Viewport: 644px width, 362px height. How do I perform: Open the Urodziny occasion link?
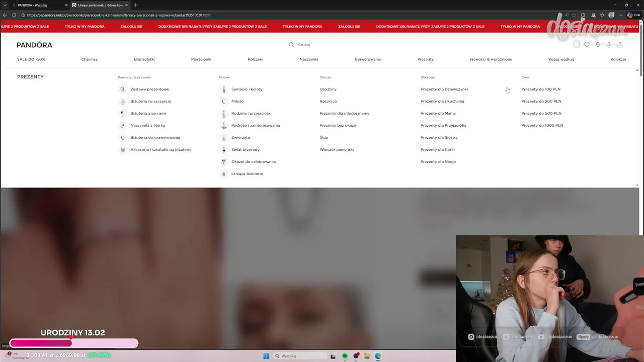coord(328,89)
